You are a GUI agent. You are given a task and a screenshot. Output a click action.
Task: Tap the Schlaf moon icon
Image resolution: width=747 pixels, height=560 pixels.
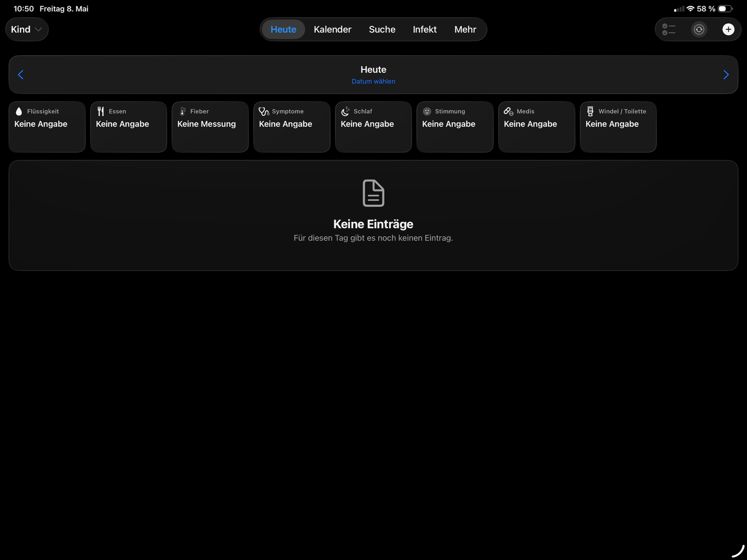pos(345,112)
